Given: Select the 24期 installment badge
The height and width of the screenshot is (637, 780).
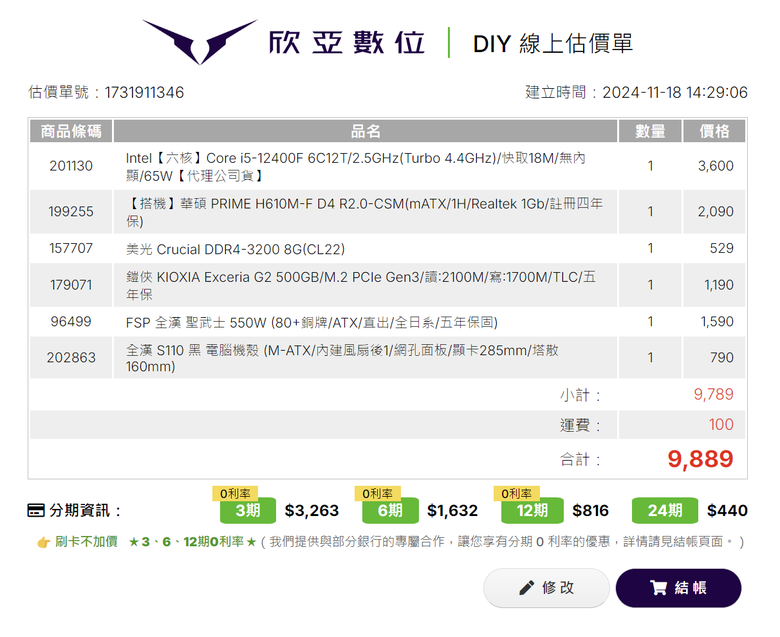Looking at the screenshot, I should point(665,511).
